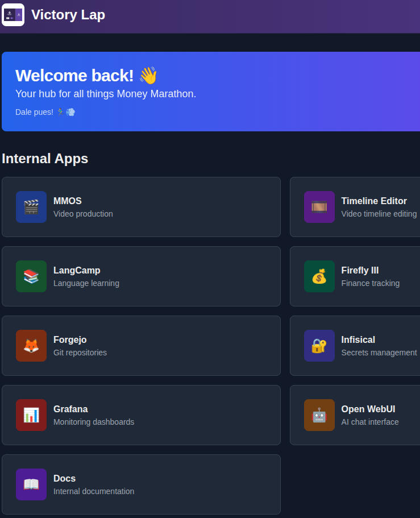Screen dimensions: 420x518
Task: Select the LangCamp books icon
Action: click(x=31, y=276)
